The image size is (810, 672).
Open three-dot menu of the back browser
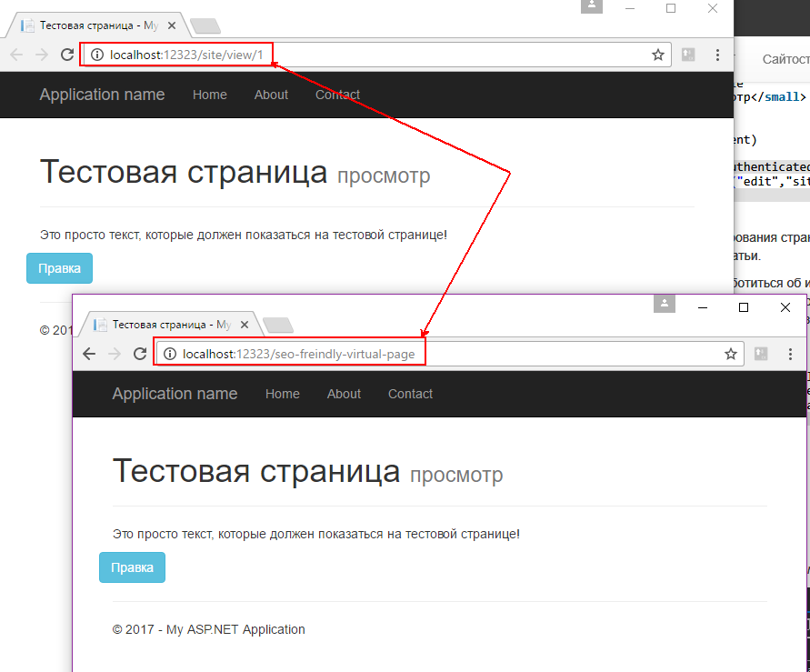click(717, 55)
